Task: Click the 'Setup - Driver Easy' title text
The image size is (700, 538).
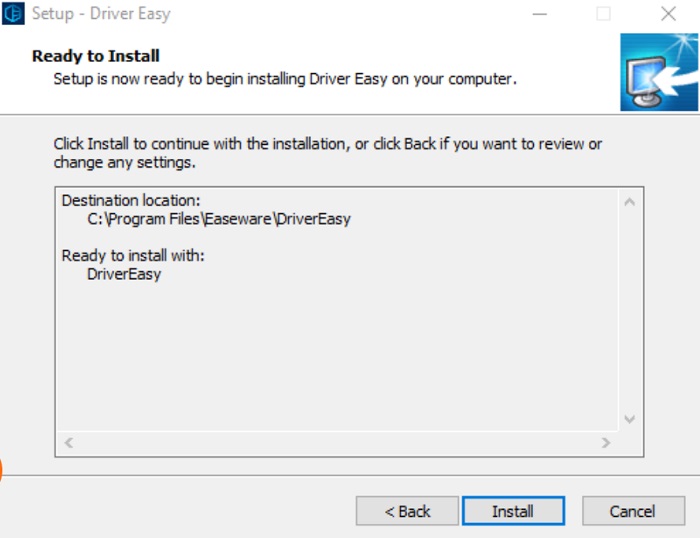Action: pos(101,14)
